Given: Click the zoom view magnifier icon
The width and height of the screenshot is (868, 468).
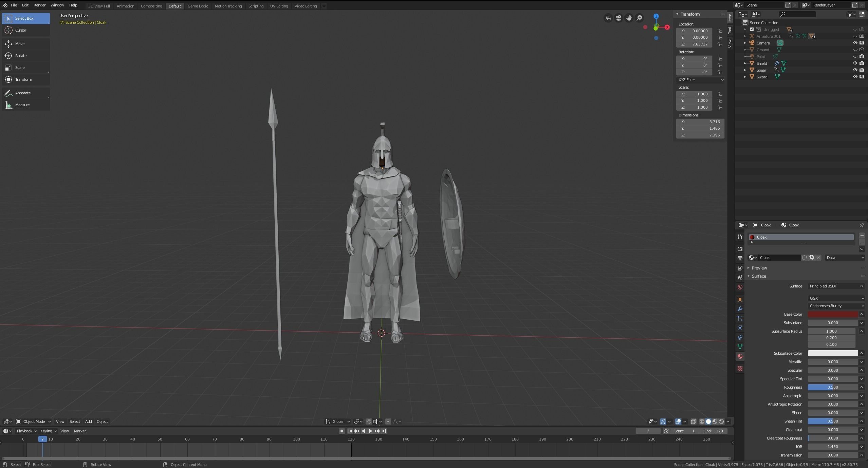Looking at the screenshot, I should tap(639, 18).
